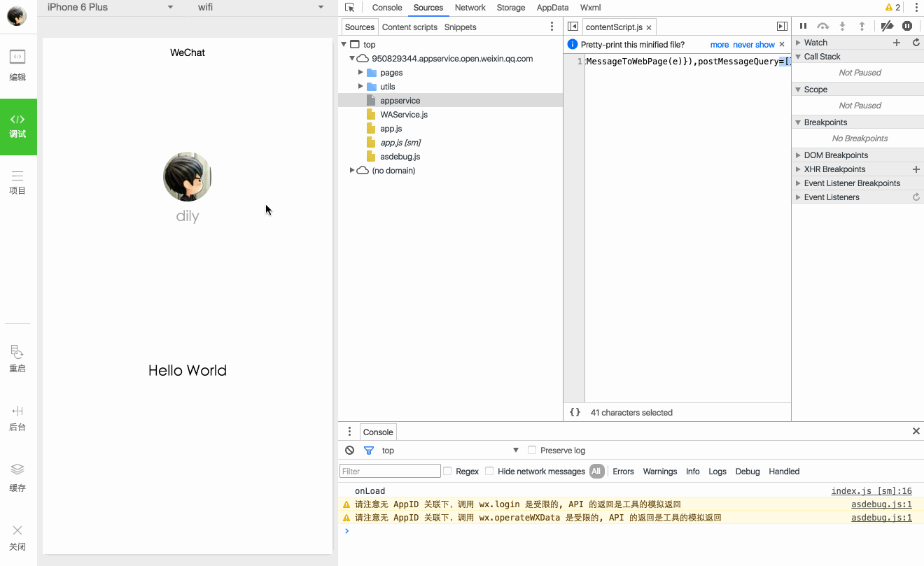Image resolution: width=924 pixels, height=566 pixels.
Task: Click the 重启 restart icon
Action: 17,359
